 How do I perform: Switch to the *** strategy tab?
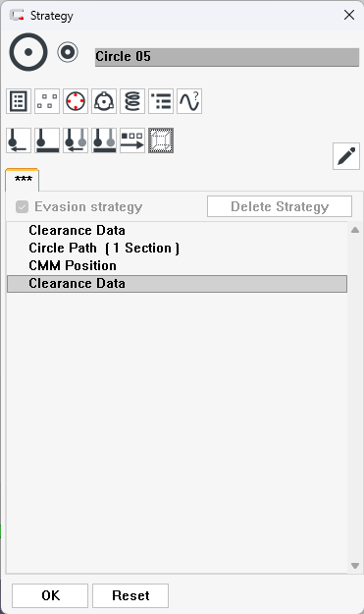pyautogui.click(x=23, y=180)
